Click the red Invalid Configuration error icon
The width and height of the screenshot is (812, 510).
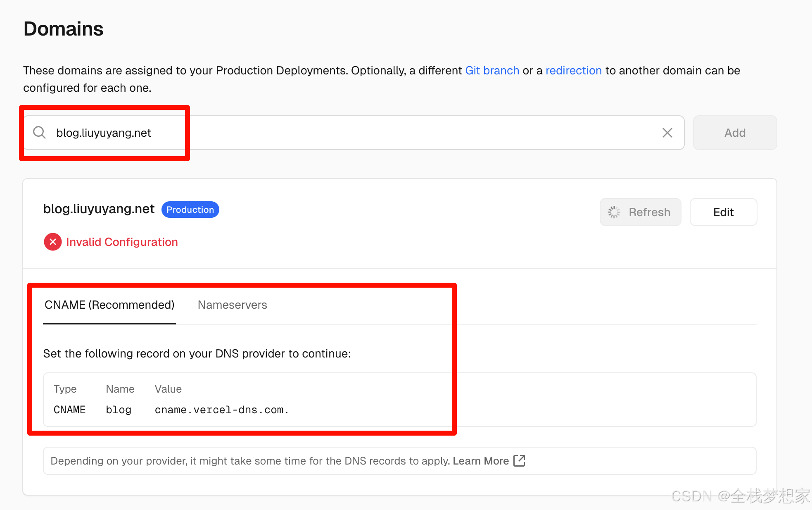click(x=53, y=242)
